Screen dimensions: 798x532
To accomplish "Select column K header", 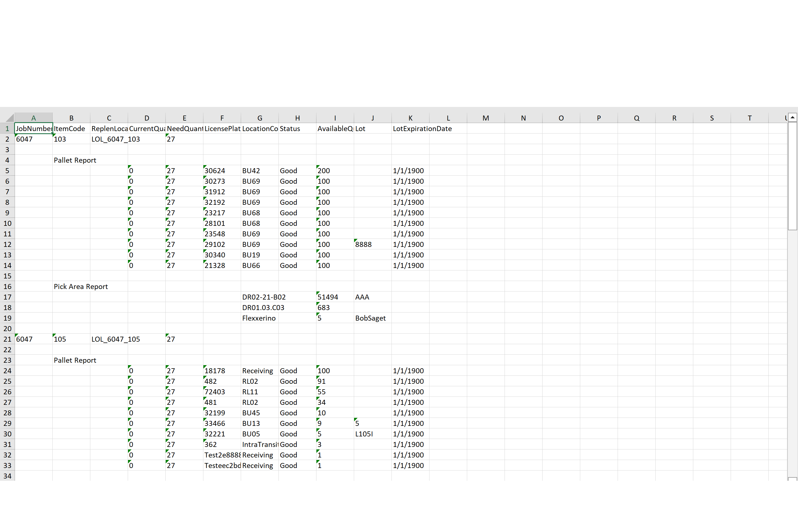I will [410, 118].
